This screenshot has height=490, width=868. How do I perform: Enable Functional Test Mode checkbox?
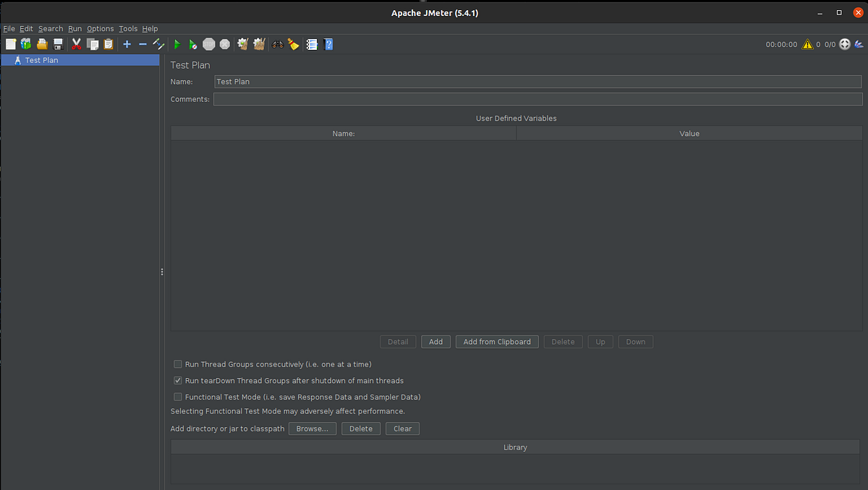click(x=178, y=397)
